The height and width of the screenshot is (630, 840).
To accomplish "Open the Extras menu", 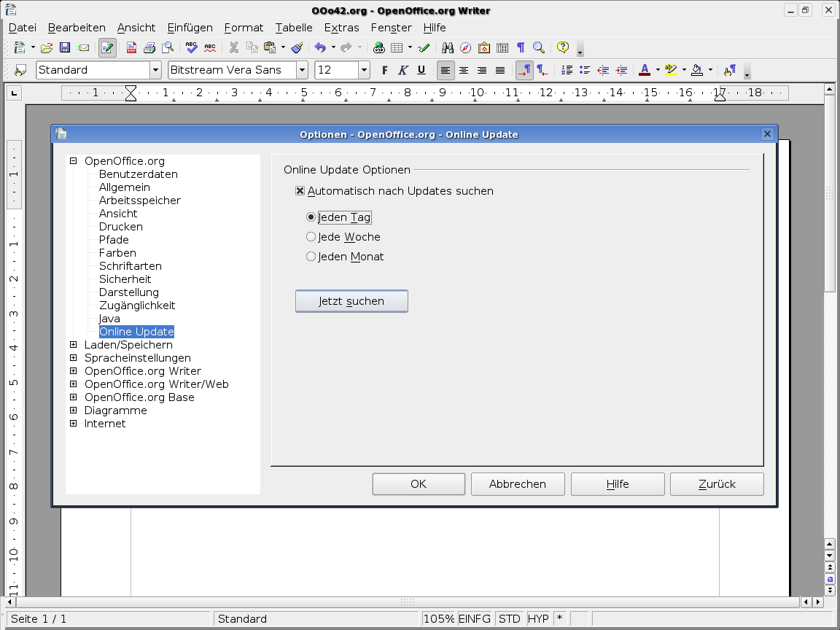I will click(341, 27).
